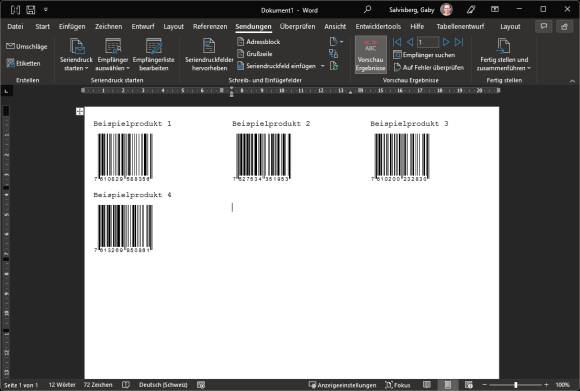
Task: Select the Beispielprodukt 3 barcode image
Action: point(402,156)
